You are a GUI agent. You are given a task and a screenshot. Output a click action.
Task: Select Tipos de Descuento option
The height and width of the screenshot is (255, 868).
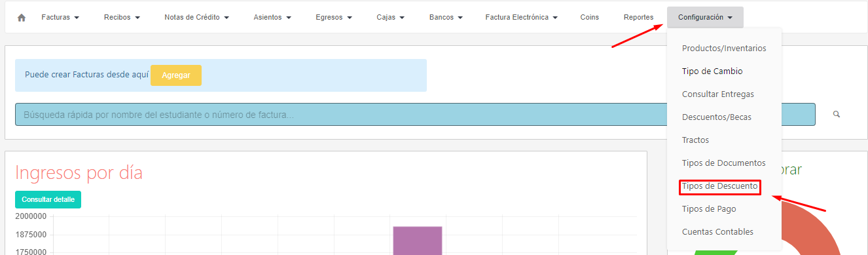[x=720, y=186]
